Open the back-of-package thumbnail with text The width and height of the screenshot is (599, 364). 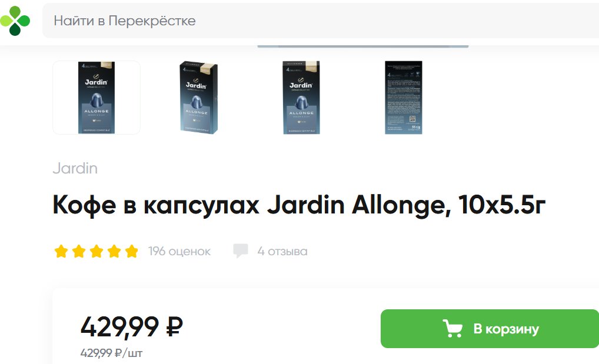(404, 98)
